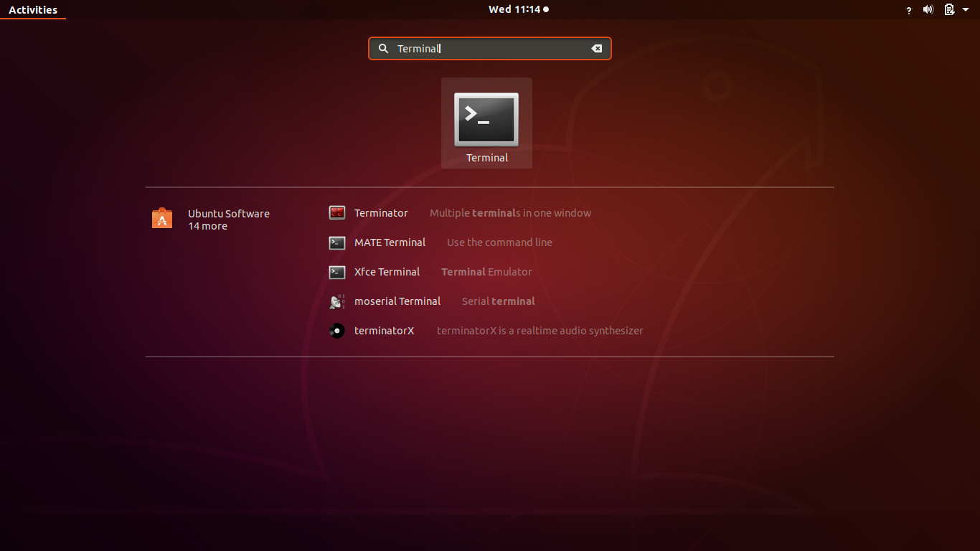Expand the system menu dropdown arrow
980x551 pixels.
pyautogui.click(x=966, y=9)
